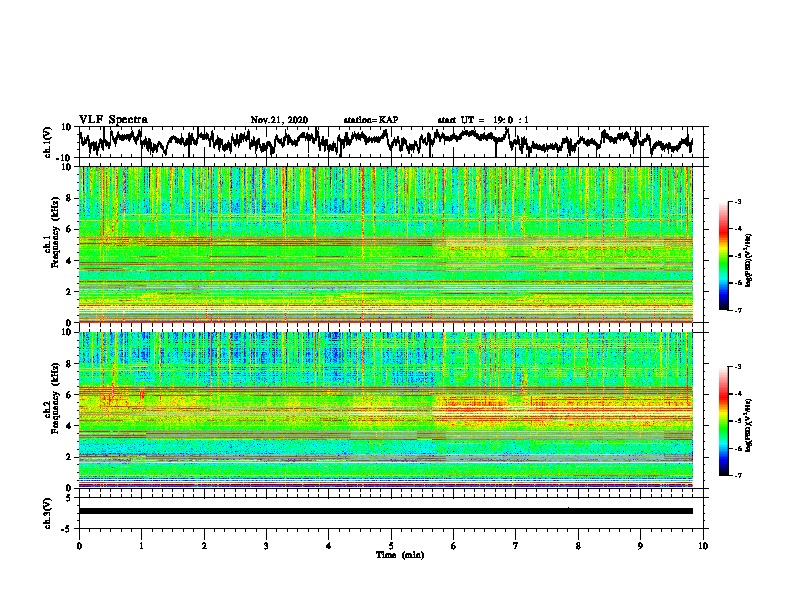The width and height of the screenshot is (792, 612).
Task: Click the "1" tick on Time axis
Action: click(x=141, y=546)
